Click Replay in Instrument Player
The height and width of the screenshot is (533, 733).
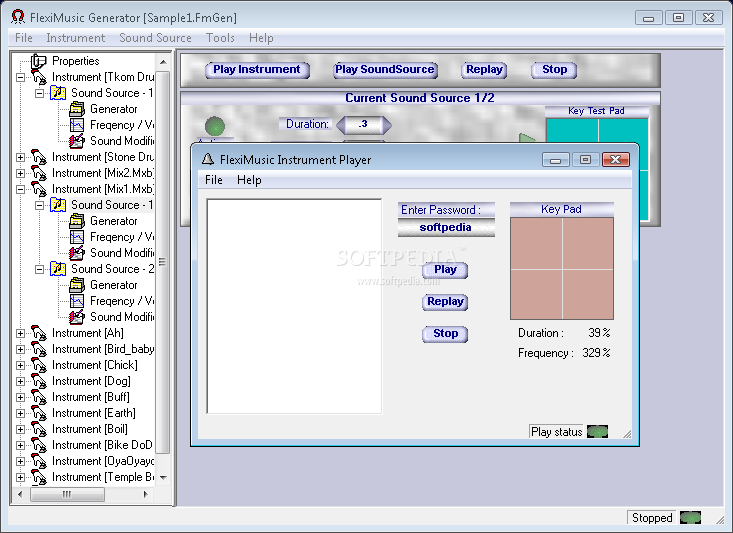click(445, 302)
